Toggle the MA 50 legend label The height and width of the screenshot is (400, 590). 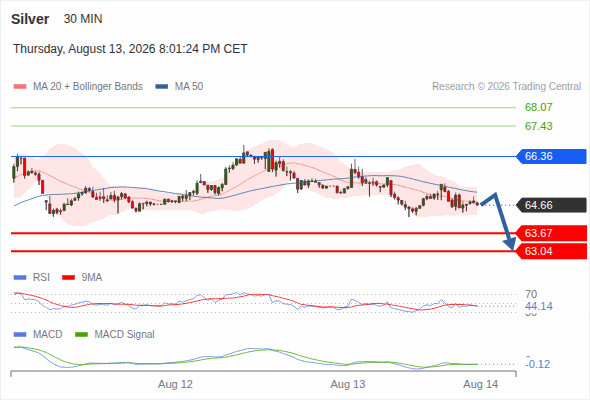tap(189, 87)
